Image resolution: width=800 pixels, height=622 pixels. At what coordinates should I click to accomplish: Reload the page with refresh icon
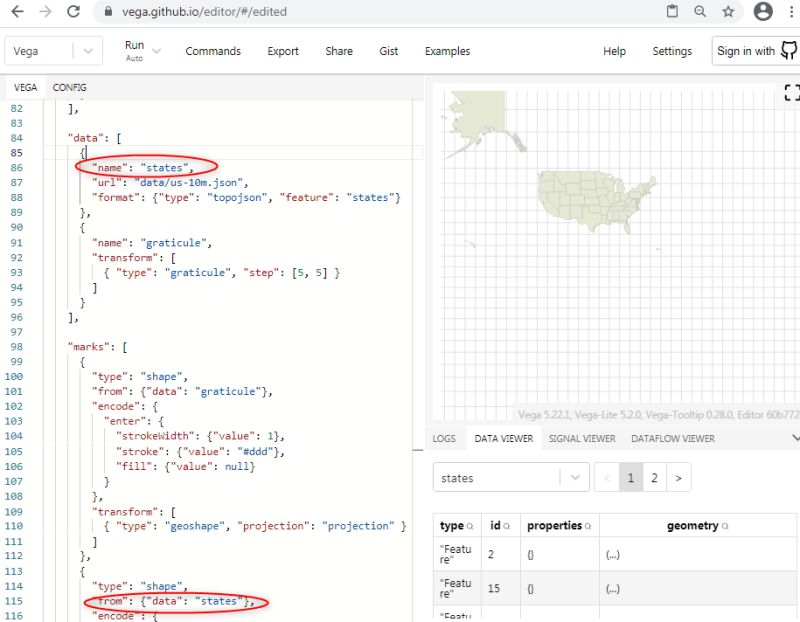coord(73,11)
